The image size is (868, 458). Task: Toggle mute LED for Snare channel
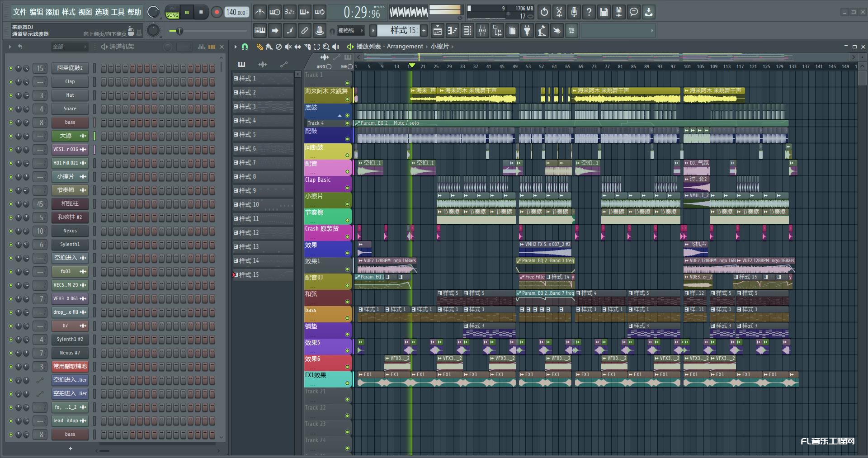11,109
